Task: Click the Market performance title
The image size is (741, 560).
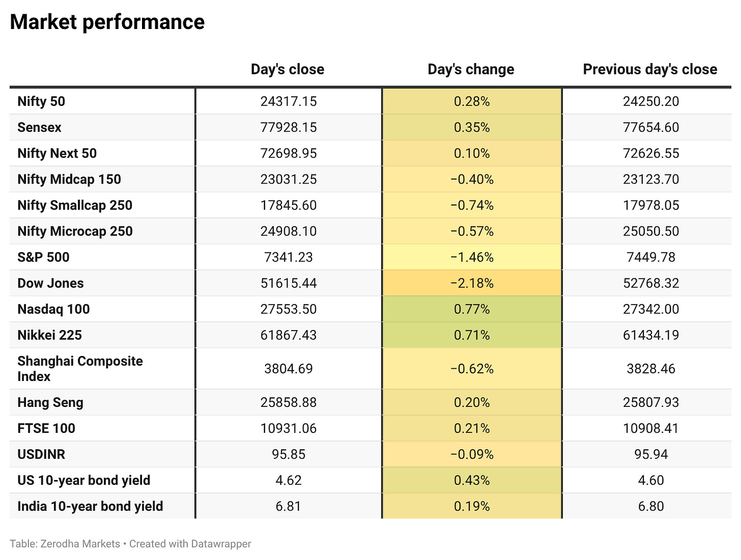Action: pyautogui.click(x=107, y=22)
